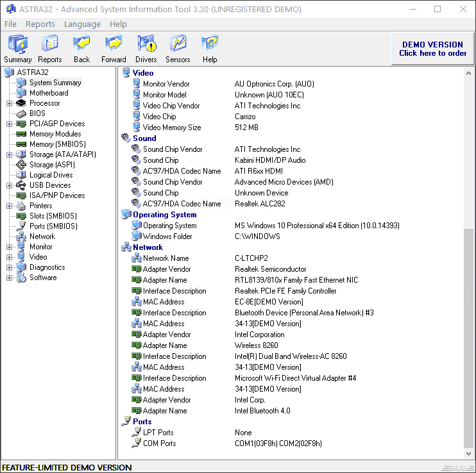Click the Ports section heading
This screenshot has width=476, height=473.
coord(142,422)
